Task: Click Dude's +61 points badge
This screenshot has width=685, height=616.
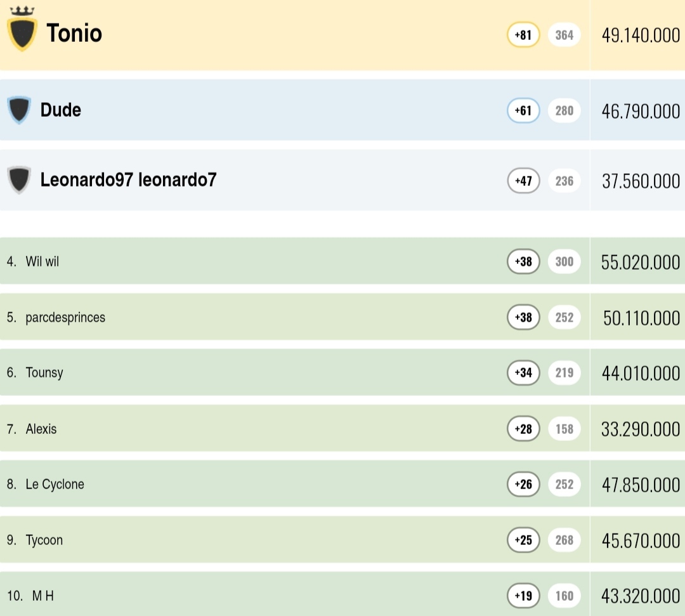Action: 523,111
